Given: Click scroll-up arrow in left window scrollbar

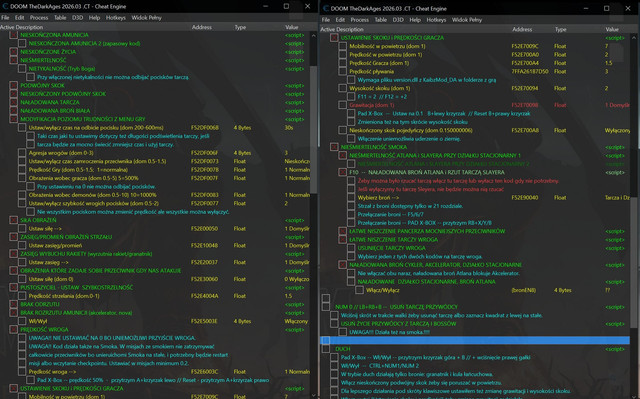Looking at the screenshot, I should click(313, 35).
